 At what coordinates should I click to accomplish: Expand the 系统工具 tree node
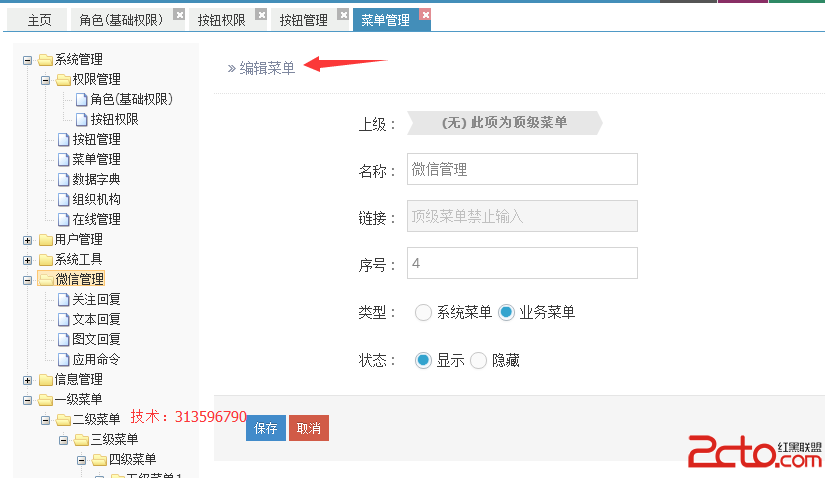tap(27, 261)
